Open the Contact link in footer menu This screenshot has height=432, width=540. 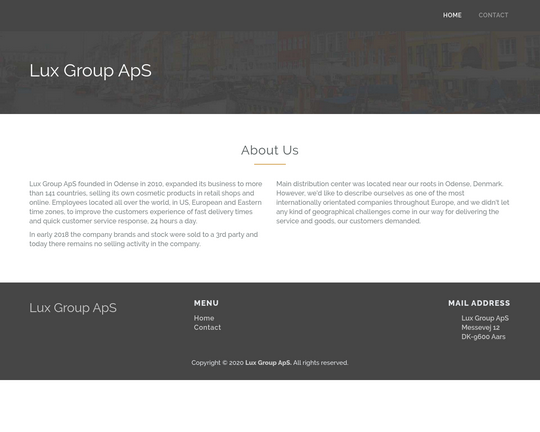tap(207, 328)
